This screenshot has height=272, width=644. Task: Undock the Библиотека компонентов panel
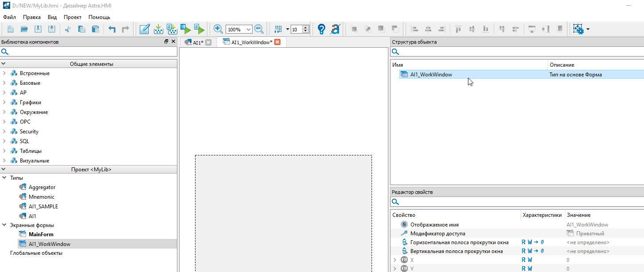[x=166, y=42]
